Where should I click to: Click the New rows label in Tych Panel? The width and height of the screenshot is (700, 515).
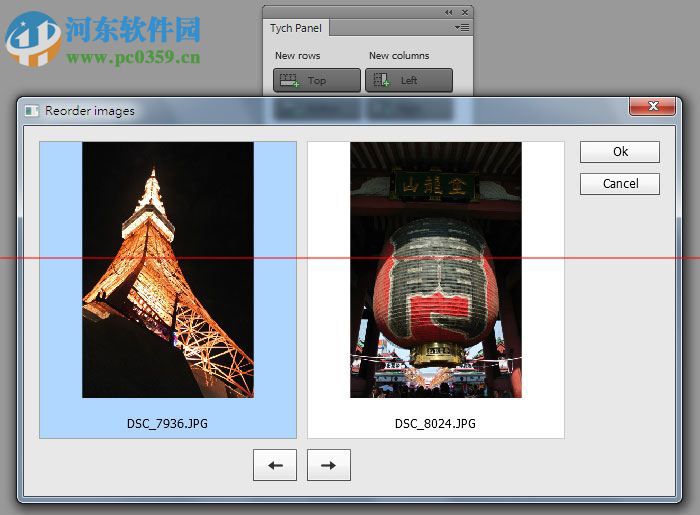298,56
